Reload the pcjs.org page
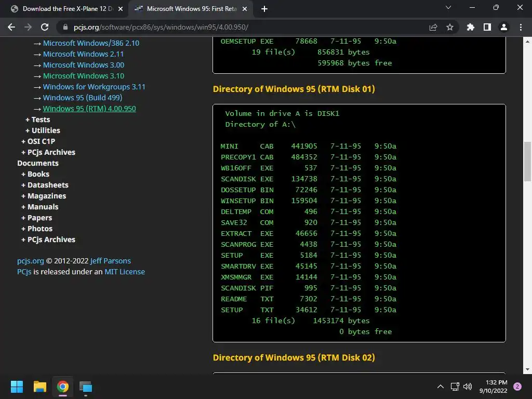 pos(45,27)
